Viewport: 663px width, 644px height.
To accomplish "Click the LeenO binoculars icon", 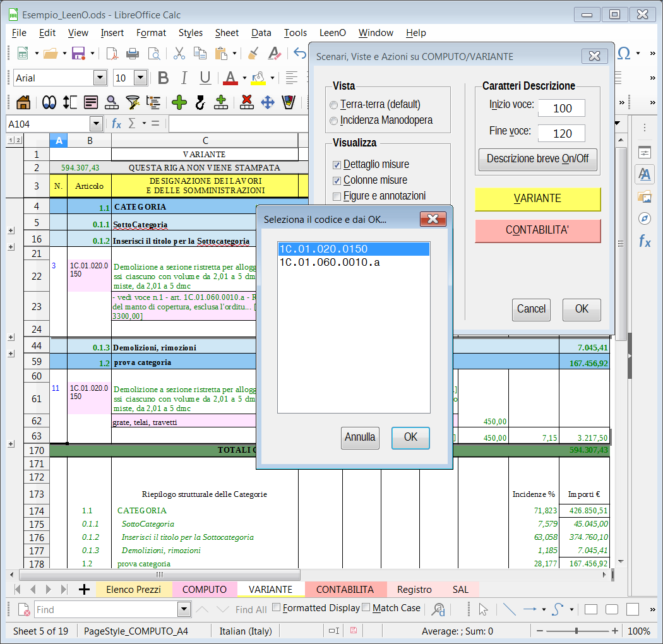I will coord(49,102).
